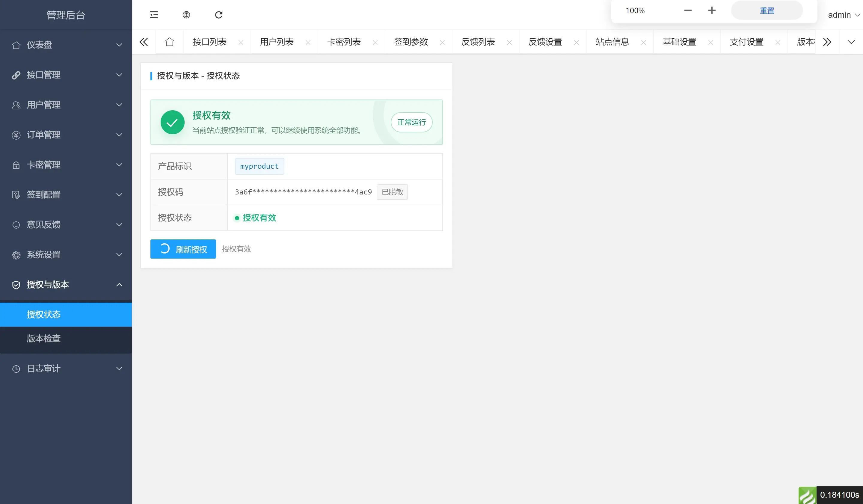This screenshot has height=504, width=863.
Task: Expand the 订单管理 menu chevron
Action: (x=119, y=135)
